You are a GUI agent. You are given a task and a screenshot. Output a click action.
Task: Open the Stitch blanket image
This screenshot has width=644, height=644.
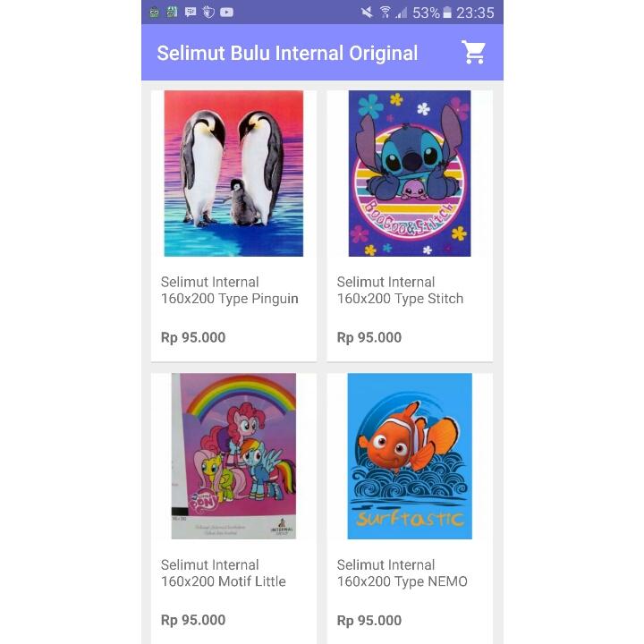point(410,174)
